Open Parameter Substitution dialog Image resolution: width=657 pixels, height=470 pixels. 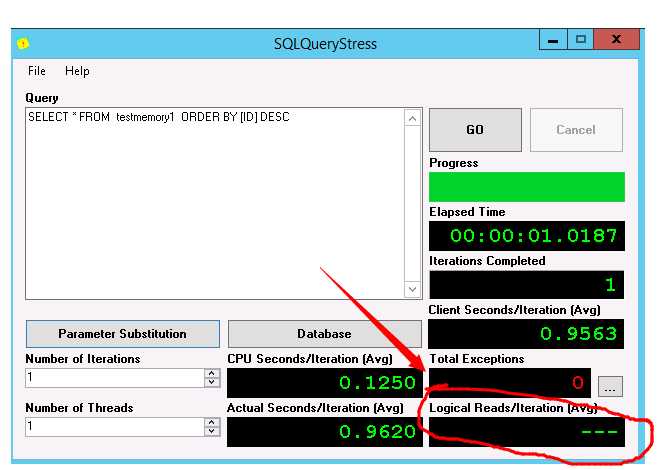pyautogui.click(x=123, y=334)
